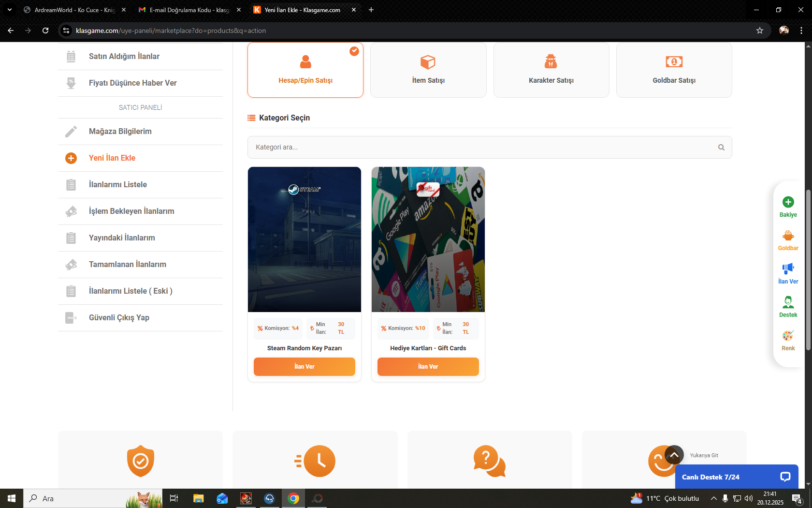This screenshot has width=812, height=508.
Task: Bookmark this page with the star
Action: point(760,30)
